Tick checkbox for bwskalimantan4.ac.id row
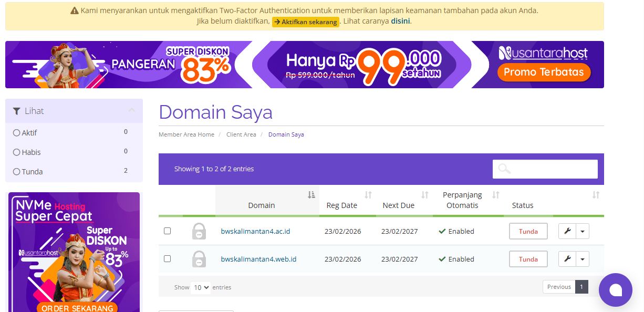 167,231
